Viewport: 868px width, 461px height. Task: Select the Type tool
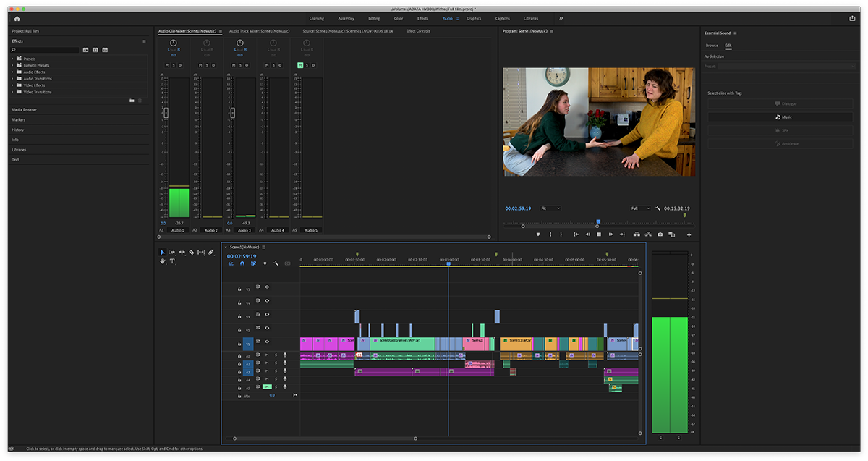[x=172, y=261]
